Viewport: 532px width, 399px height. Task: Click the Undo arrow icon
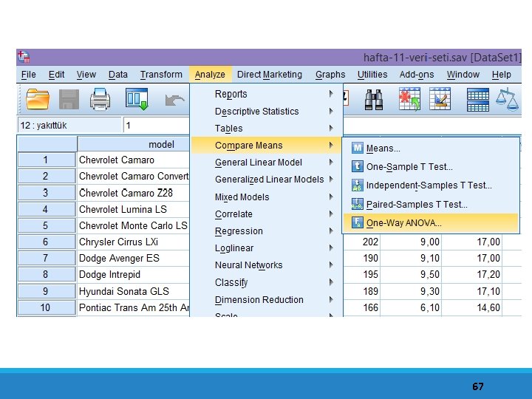(x=174, y=100)
